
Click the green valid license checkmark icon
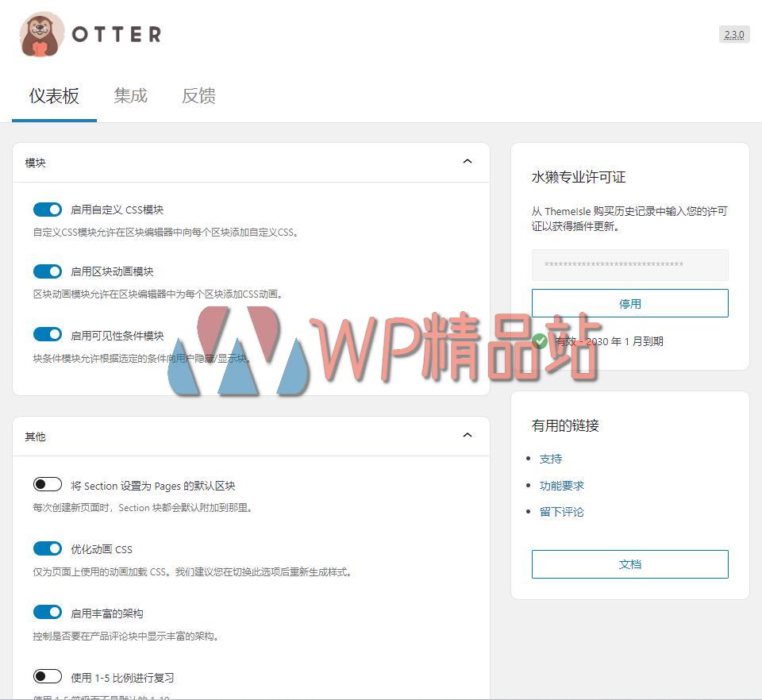pyautogui.click(x=540, y=341)
